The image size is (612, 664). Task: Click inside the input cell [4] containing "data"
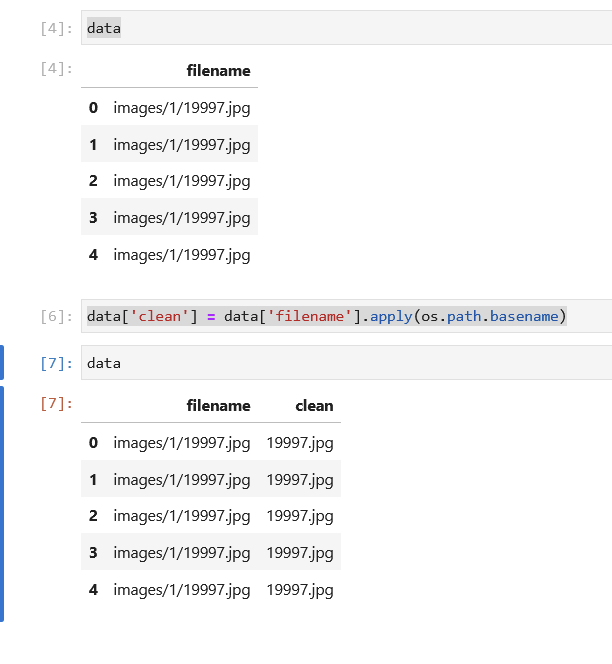[346, 28]
